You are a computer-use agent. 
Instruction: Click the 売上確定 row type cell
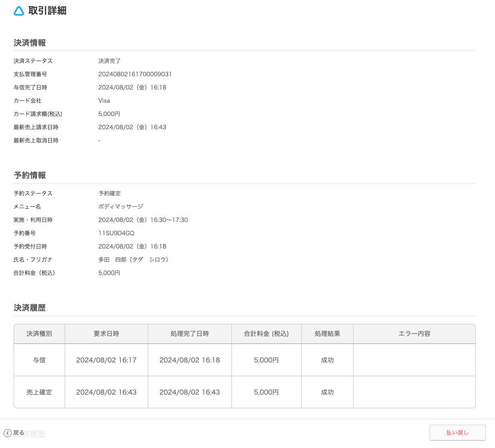39,392
